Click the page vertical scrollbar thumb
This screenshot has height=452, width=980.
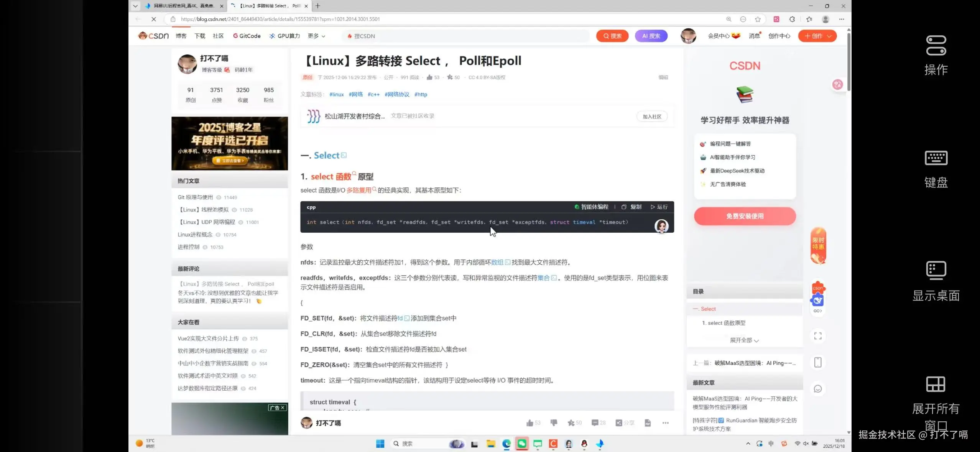pyautogui.click(x=848, y=61)
